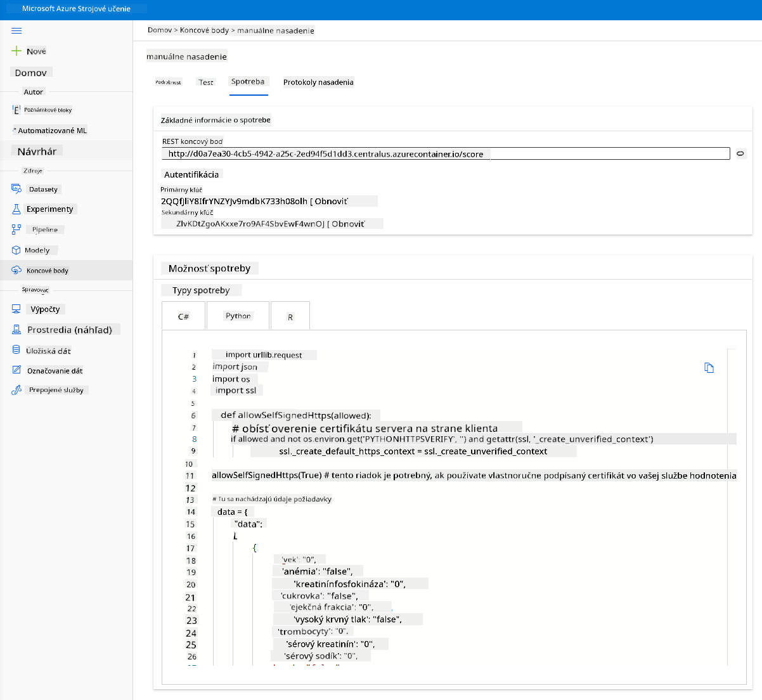Copy the Python code snippet icon
The height and width of the screenshot is (700, 762).
coord(709,368)
